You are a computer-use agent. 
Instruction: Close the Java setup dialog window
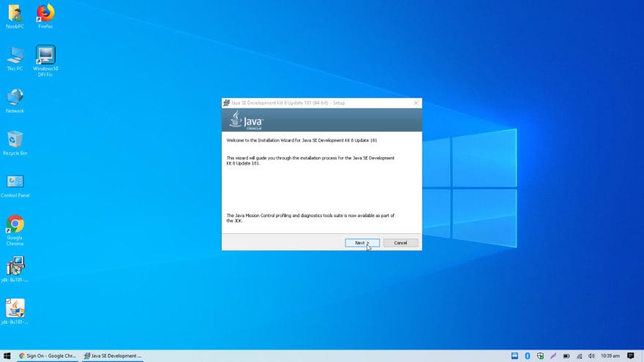point(416,103)
